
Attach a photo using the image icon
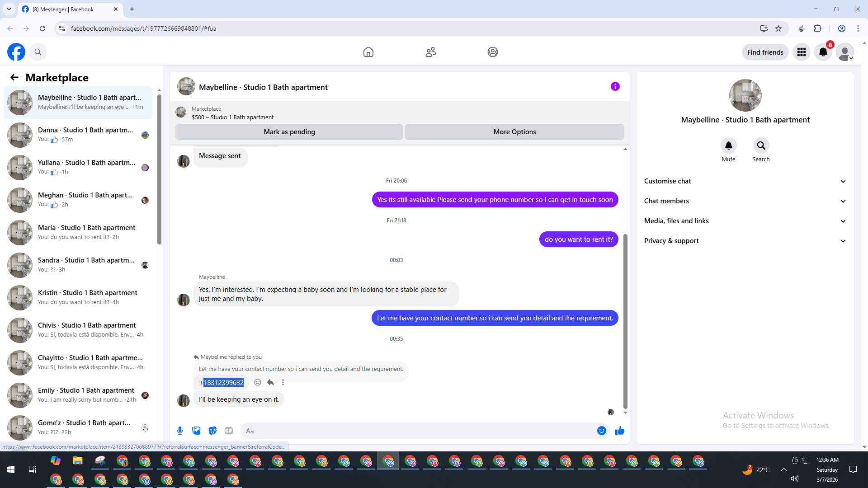(196, 431)
